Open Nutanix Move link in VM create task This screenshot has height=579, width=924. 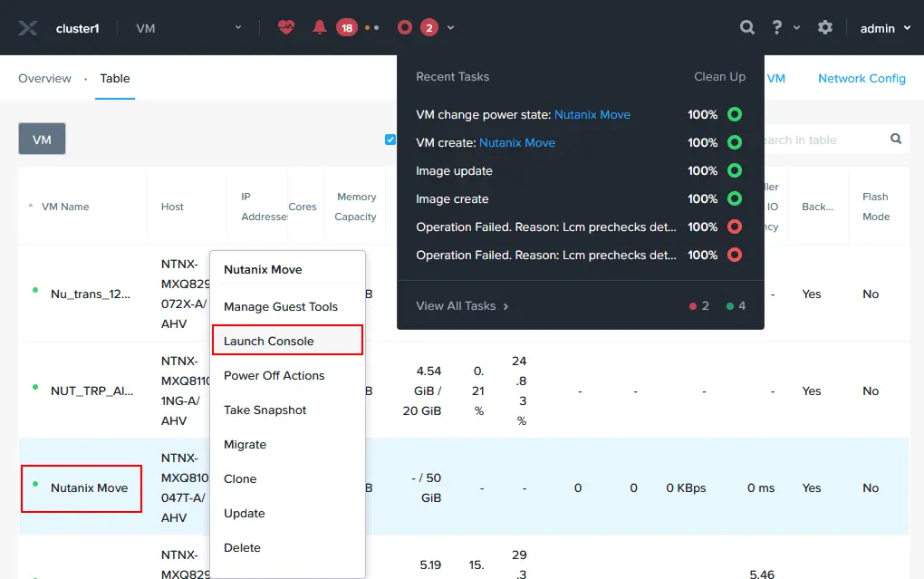click(x=516, y=142)
